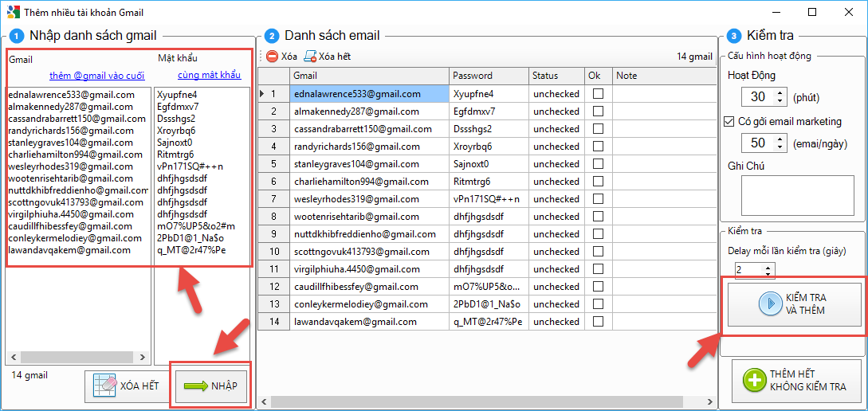Click the Hoạt Động value field showing 30
The width and height of the screenshot is (868, 411).
pyautogui.click(x=758, y=97)
